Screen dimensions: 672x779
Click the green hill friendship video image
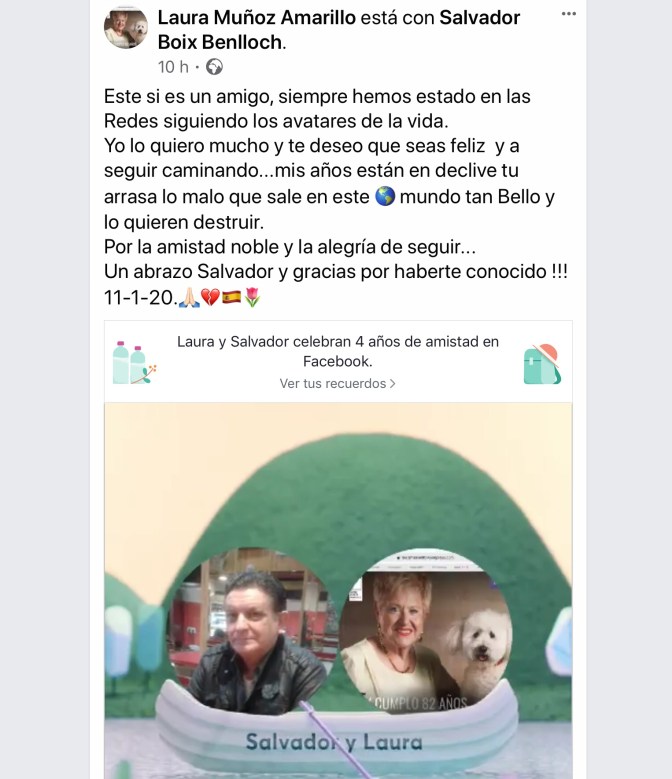tap(338, 591)
